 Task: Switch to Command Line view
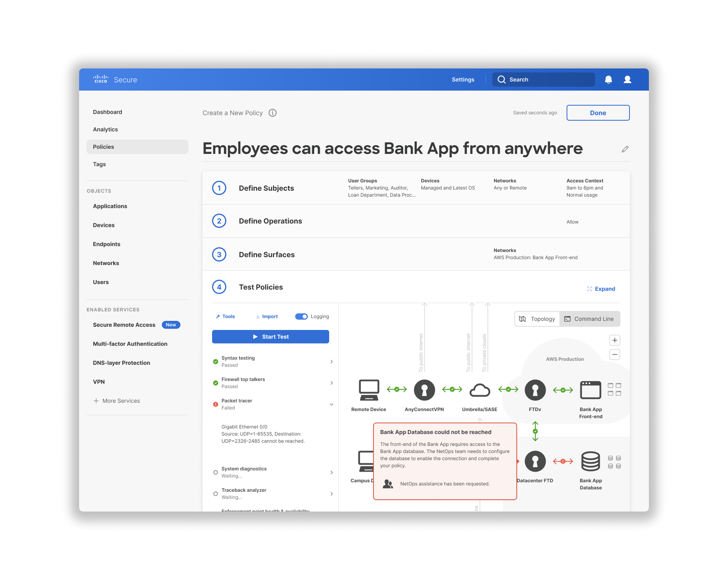590,319
